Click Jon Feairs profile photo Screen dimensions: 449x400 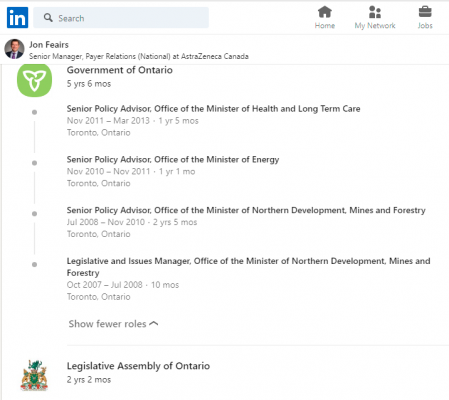(14, 49)
